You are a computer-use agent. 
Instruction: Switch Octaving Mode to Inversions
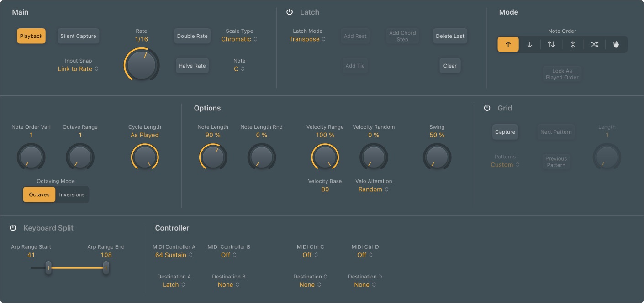click(72, 194)
